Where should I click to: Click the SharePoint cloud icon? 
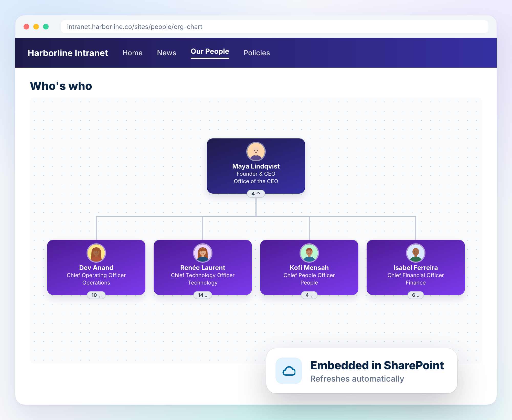pyautogui.click(x=289, y=371)
